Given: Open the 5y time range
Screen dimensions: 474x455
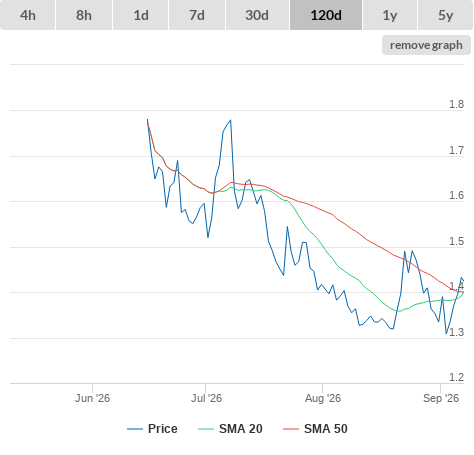Looking at the screenshot, I should 445,15.
